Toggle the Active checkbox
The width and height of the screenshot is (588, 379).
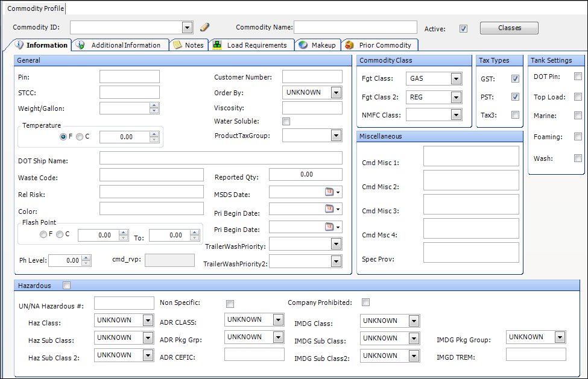point(463,28)
